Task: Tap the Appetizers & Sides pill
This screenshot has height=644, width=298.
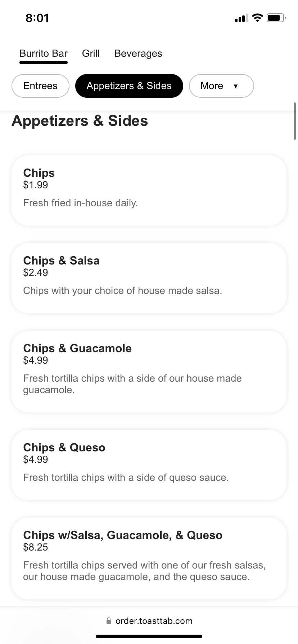Action: [129, 86]
